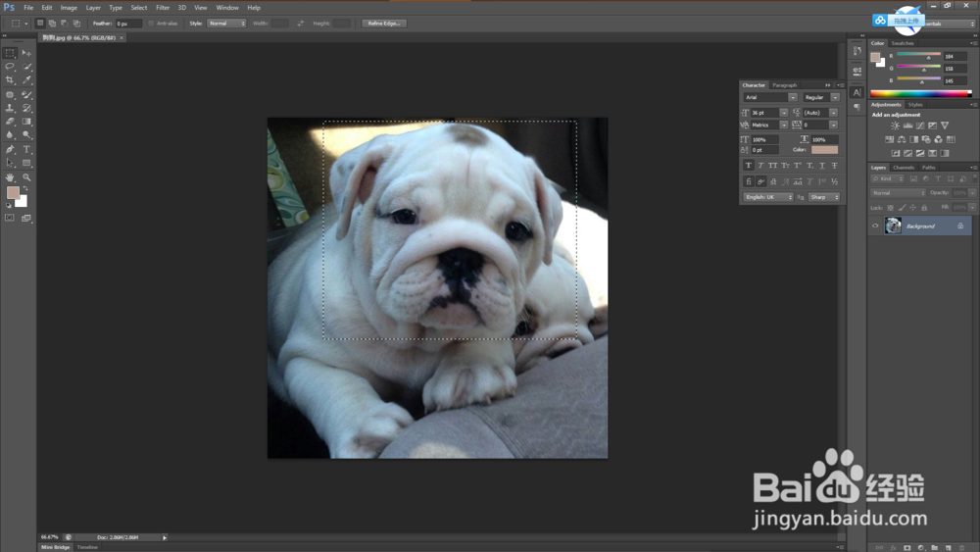Choose Add to selection mode
This screenshot has height=552, width=980.
(x=53, y=24)
